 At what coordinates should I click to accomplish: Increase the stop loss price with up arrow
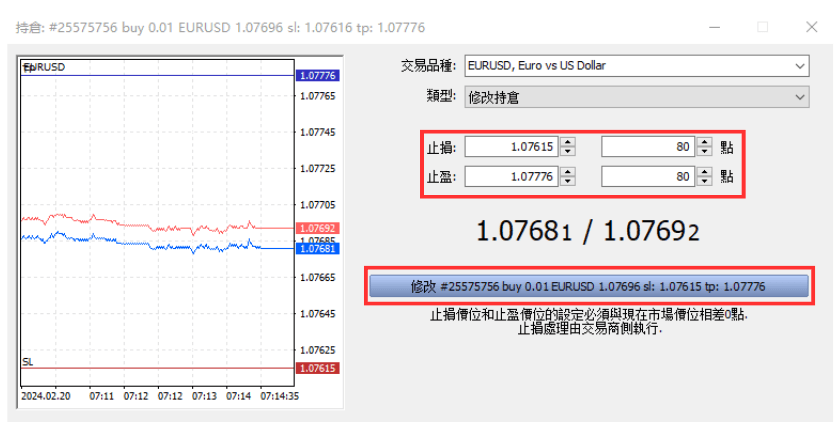[568, 142]
